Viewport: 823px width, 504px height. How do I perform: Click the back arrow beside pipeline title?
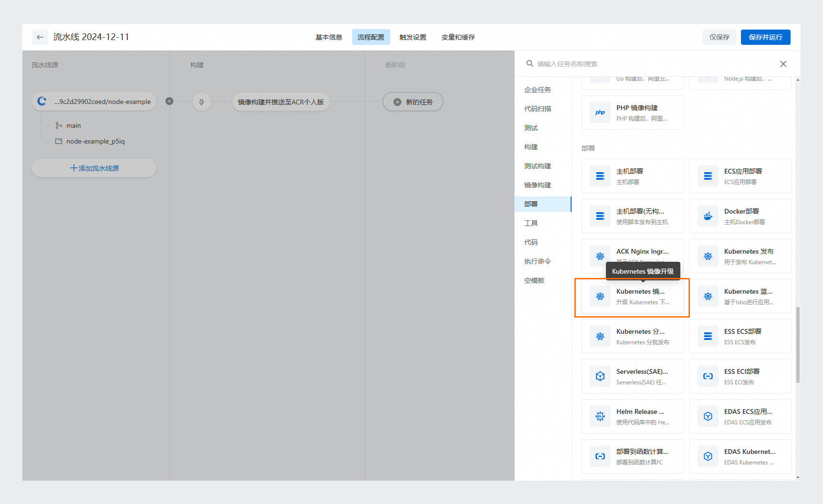coord(40,37)
